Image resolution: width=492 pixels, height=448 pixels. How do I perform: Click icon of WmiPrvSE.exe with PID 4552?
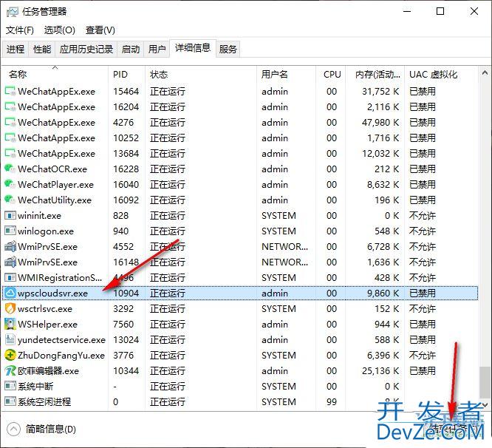click(x=10, y=246)
